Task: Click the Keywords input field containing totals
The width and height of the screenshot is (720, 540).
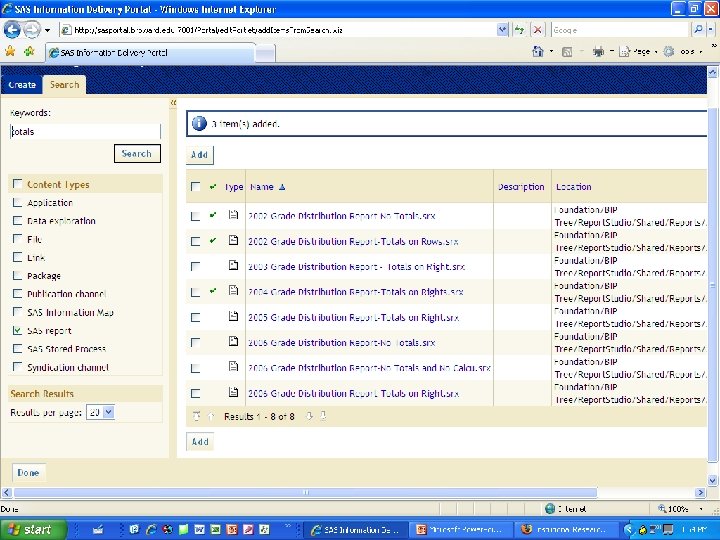Action: coord(85,132)
